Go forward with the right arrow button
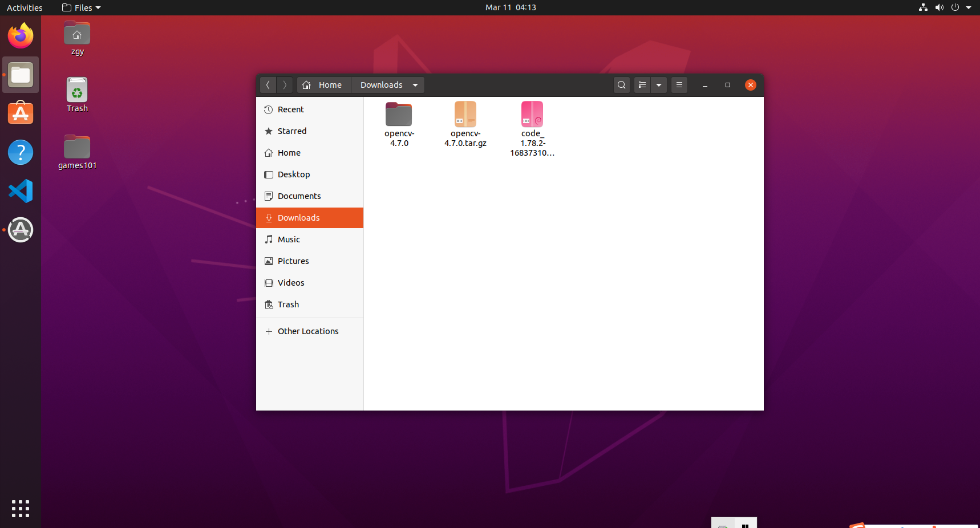The height and width of the screenshot is (528, 980). pyautogui.click(x=285, y=85)
